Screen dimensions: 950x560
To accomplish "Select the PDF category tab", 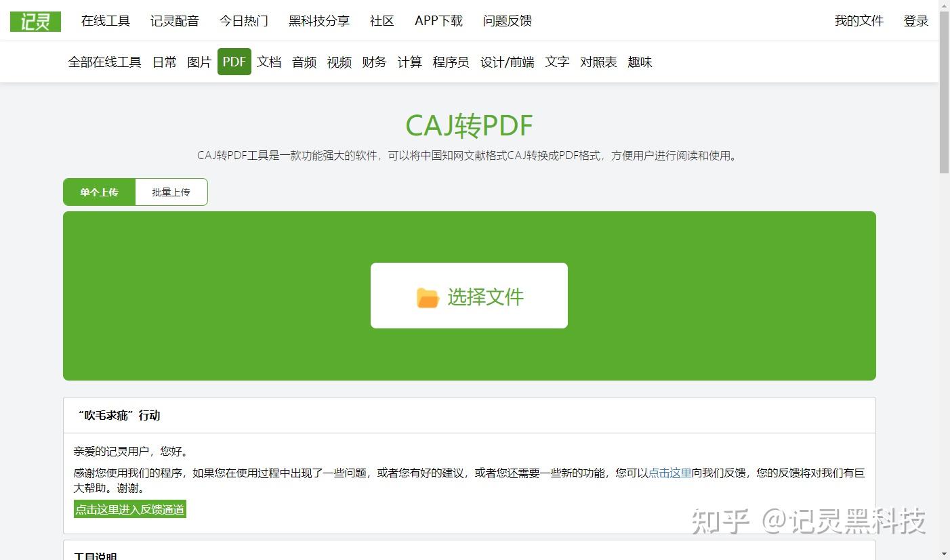I will 234,62.
